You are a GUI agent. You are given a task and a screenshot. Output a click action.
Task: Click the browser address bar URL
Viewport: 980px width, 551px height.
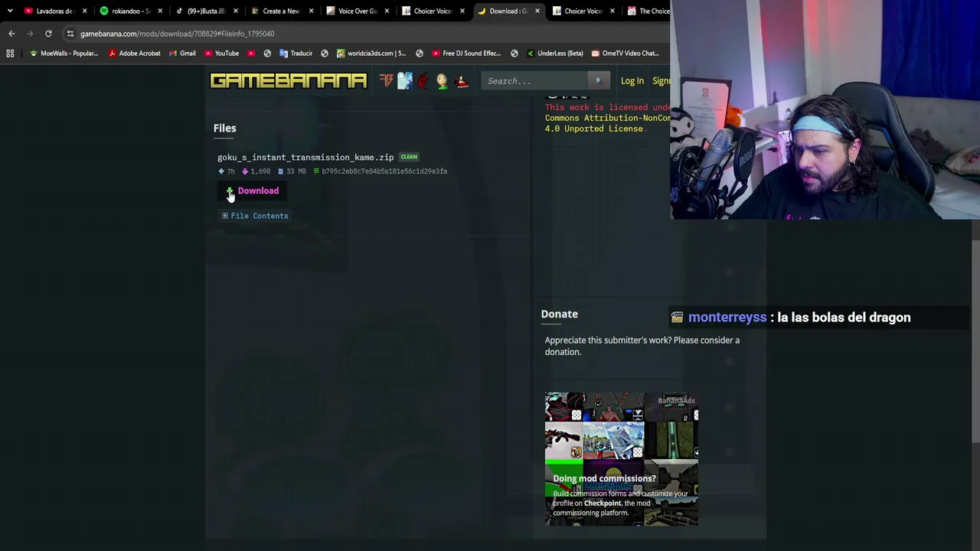(x=177, y=34)
